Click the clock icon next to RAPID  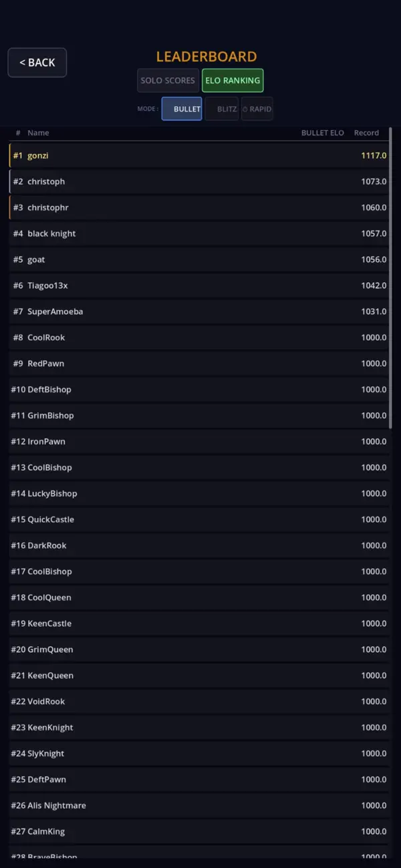pos(245,110)
